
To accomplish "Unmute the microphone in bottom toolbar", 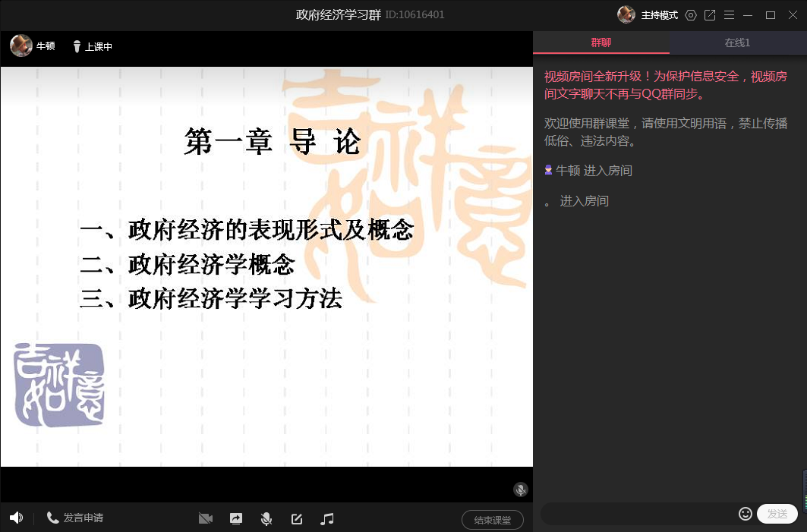I will tap(266, 519).
